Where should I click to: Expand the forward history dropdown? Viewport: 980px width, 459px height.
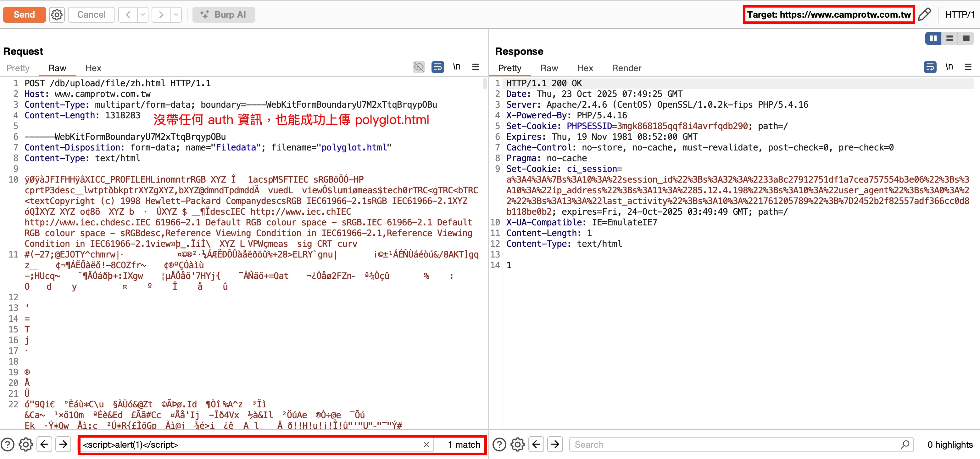click(176, 14)
